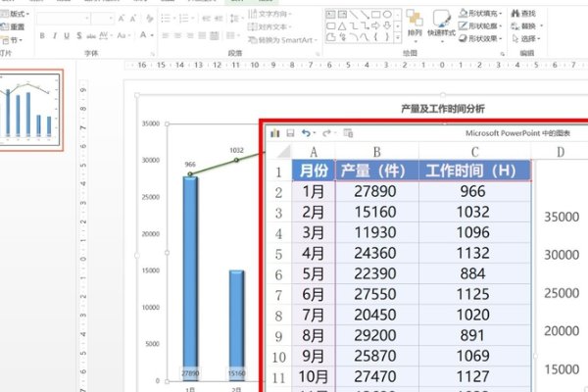
Task: Select the elbow arrow connector shape
Action: point(365,25)
